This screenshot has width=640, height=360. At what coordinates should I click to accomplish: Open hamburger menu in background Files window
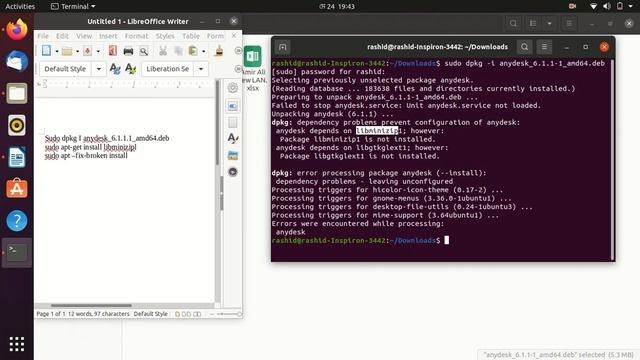pyautogui.click(x=569, y=23)
